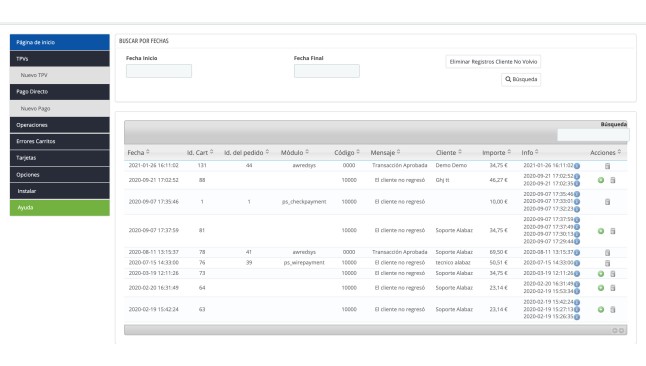This screenshot has height=366, width=646.
Task: Click info icon next to 2020-09-07 17:29:44
Action: (x=577, y=242)
